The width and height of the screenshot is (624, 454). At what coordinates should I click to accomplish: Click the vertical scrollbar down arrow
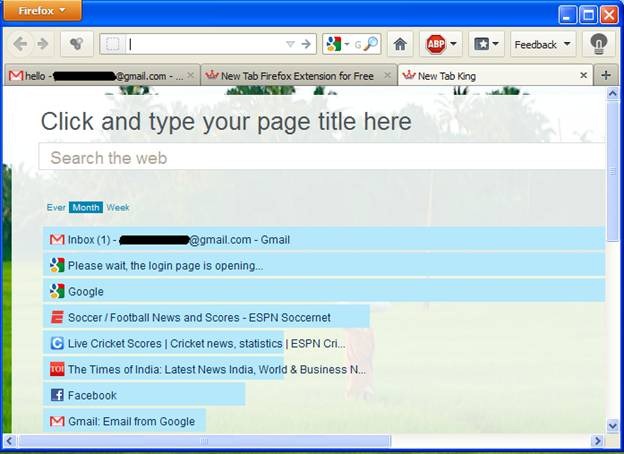point(612,426)
